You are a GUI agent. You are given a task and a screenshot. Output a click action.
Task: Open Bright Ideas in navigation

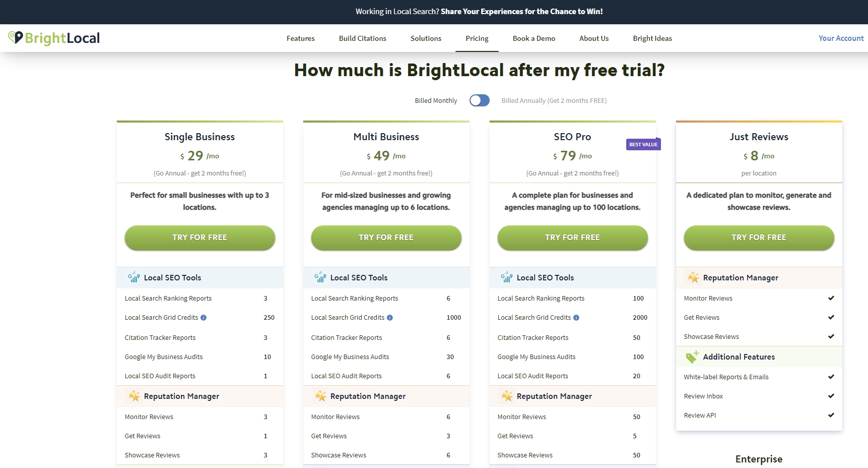652,38
